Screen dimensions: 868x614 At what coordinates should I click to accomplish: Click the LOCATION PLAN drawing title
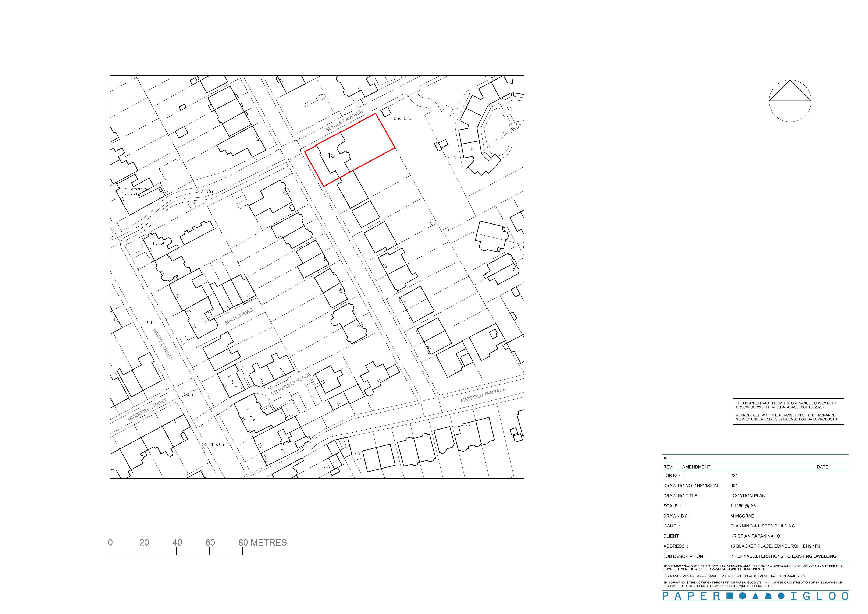[x=748, y=495]
